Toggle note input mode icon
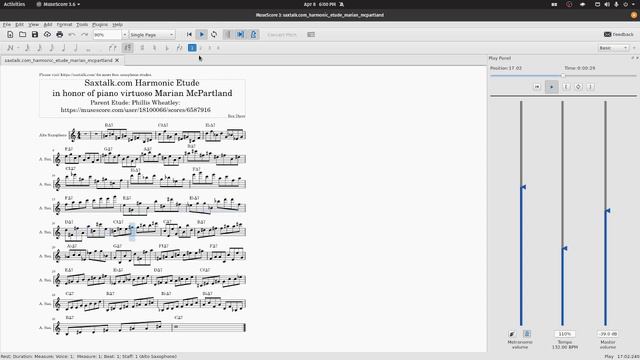This screenshot has height=360, width=640. (10, 48)
